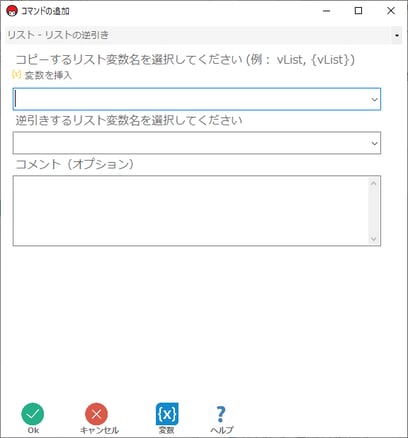
Task: Click inside the コメント (オプション) text area
Action: [191, 211]
